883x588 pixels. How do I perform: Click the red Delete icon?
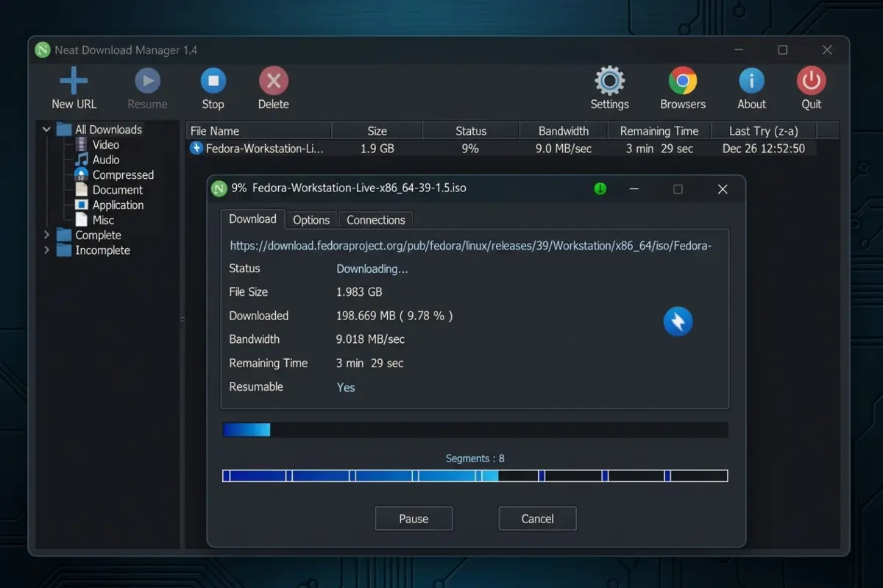click(x=274, y=80)
